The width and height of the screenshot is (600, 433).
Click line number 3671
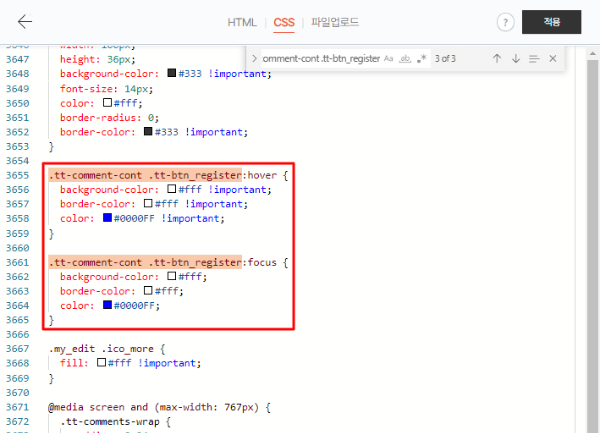[x=18, y=407]
